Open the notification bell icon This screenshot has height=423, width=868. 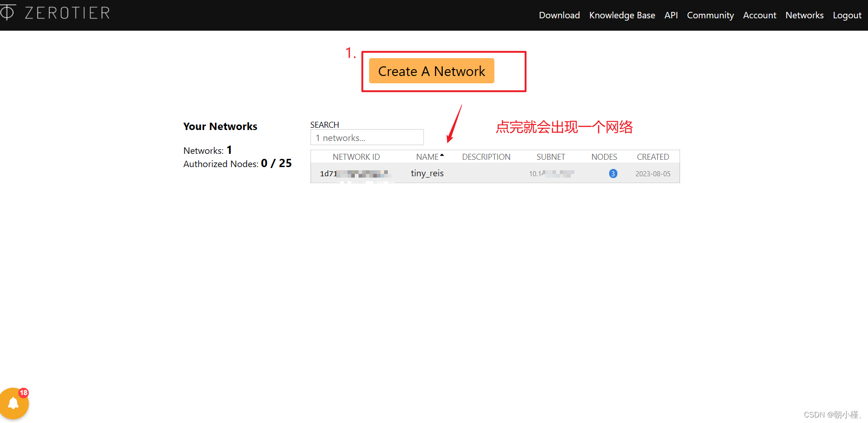(13, 403)
